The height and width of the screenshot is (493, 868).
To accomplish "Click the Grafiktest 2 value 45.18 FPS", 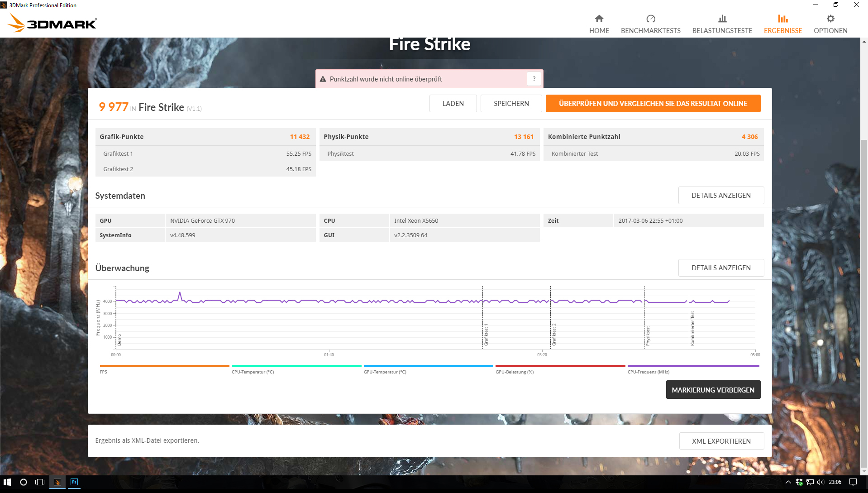I will [299, 169].
